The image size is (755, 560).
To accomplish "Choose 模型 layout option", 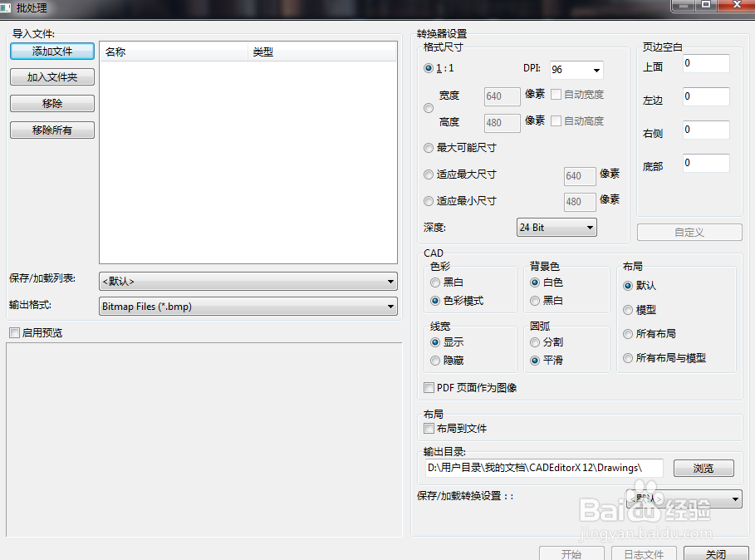I will click(630, 310).
